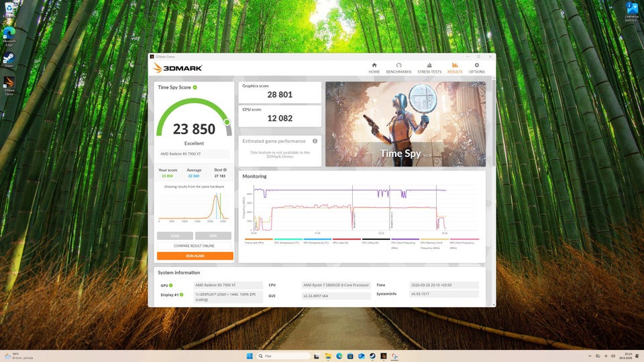Click the Time Spy benchmark thumbnail image
This screenshot has height=362, width=644.
405,124
